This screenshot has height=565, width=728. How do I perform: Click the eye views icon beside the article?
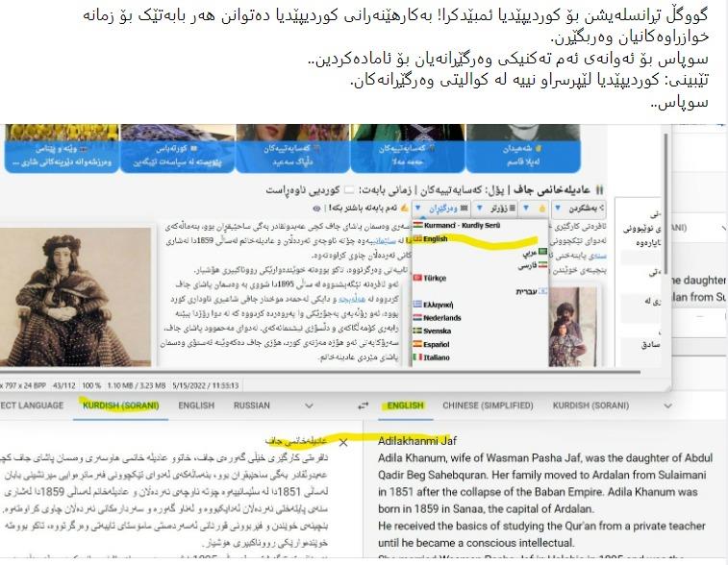tap(317, 209)
